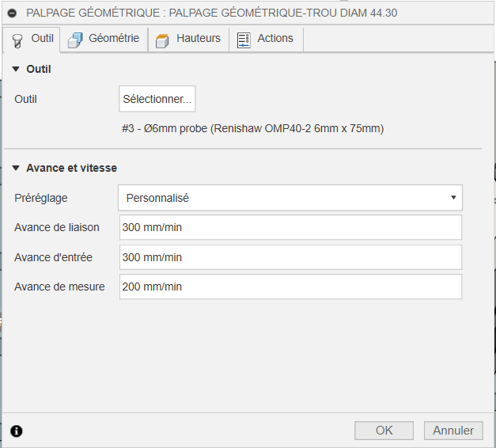
Task: Open the Préréglage dropdown showing Personnalisé
Action: coord(290,198)
